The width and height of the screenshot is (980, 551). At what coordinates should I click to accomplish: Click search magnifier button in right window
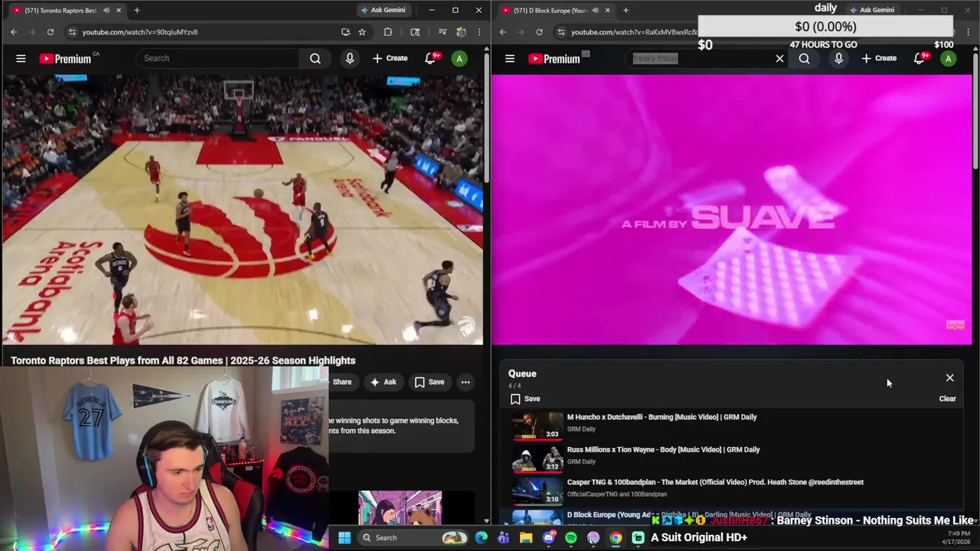804,58
